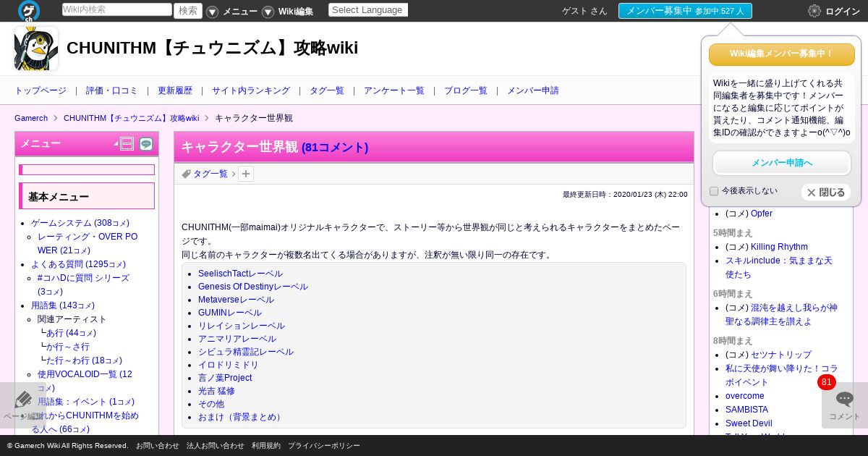The height and width of the screenshot is (456, 868).
Task: Open the メンバー申請 nav item
Action: (533, 90)
